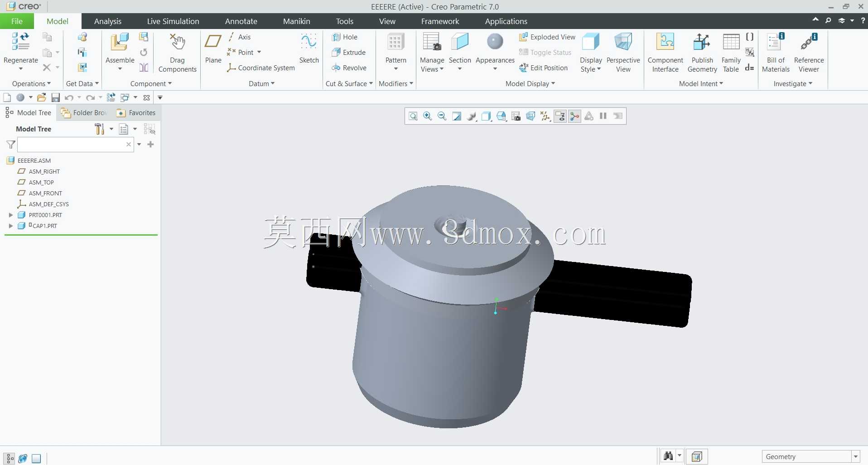Open the Operations group dropdown

point(31,84)
